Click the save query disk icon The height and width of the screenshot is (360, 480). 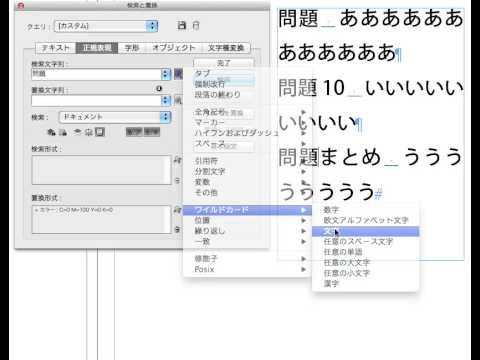(182, 25)
